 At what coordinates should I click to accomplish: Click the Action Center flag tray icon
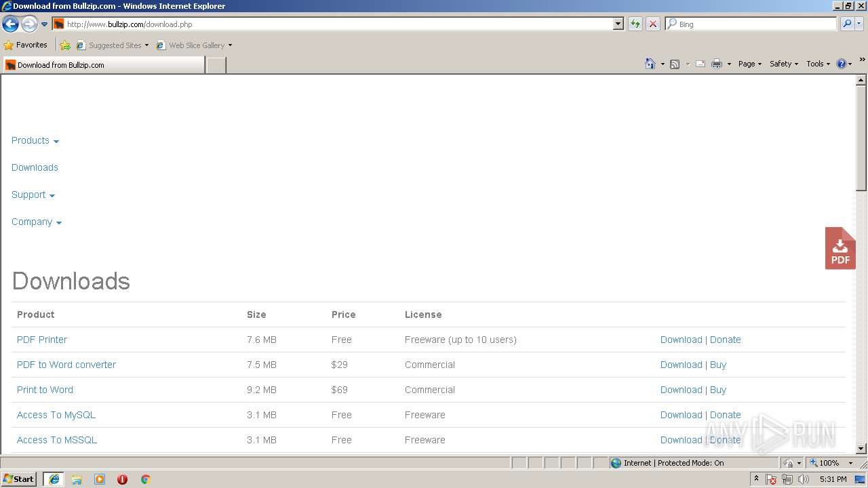tap(771, 479)
